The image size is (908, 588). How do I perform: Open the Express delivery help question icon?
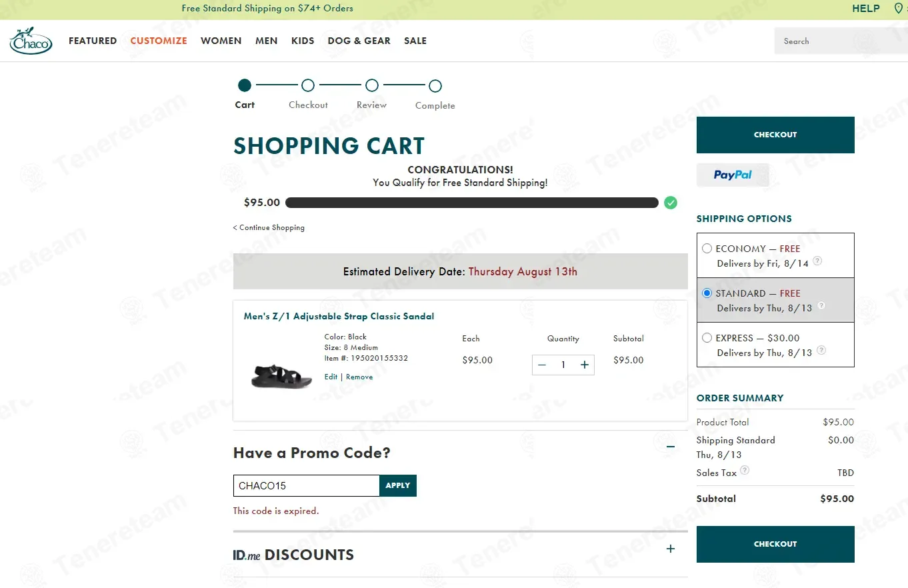pos(821,350)
